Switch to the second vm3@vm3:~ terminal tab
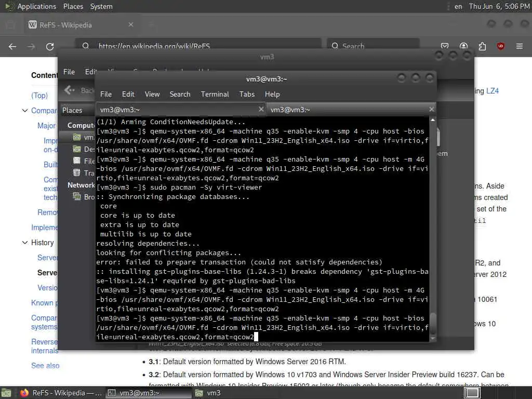The height and width of the screenshot is (399, 532). coord(351,110)
